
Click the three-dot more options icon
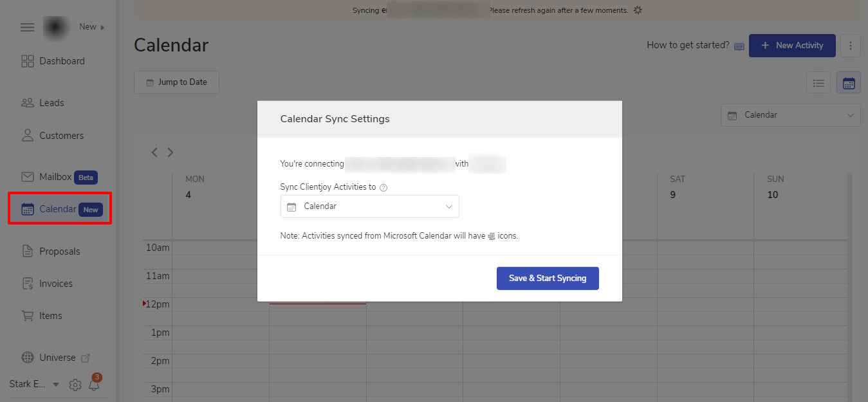[851, 46]
